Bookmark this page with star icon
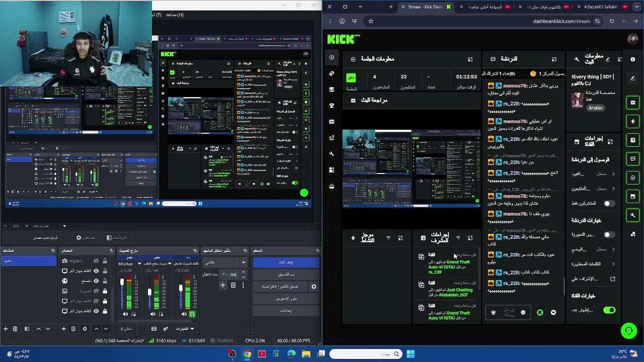644x362 pixels. tap(371, 21)
